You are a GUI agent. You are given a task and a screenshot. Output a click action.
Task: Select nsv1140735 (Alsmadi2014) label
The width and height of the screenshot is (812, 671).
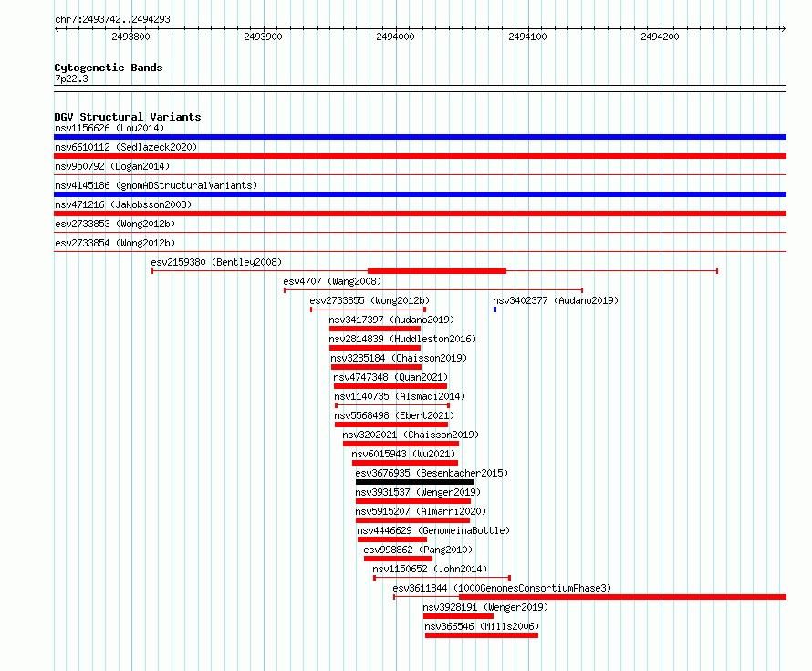(x=400, y=396)
